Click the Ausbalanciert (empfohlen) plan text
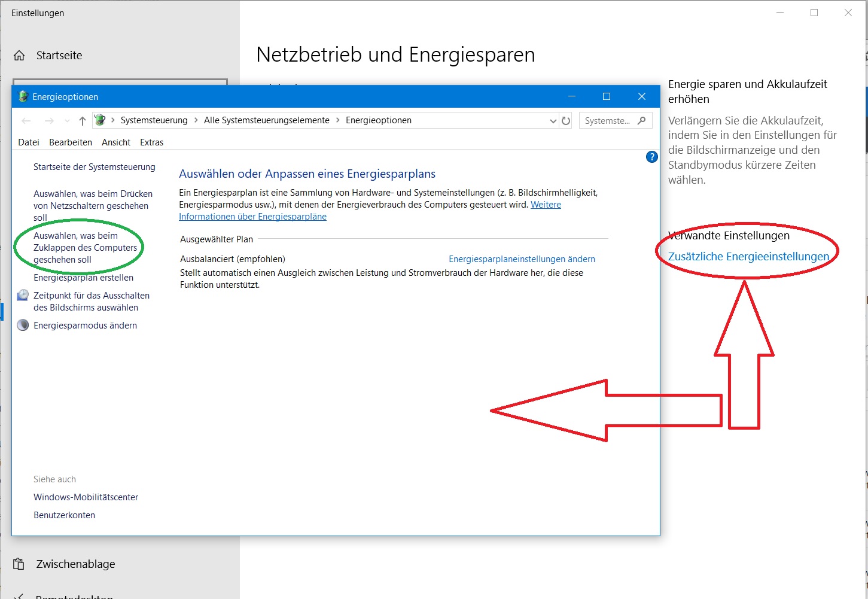 (x=233, y=259)
